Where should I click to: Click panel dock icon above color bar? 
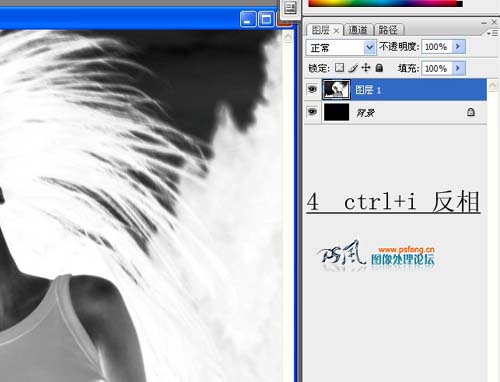(x=290, y=8)
